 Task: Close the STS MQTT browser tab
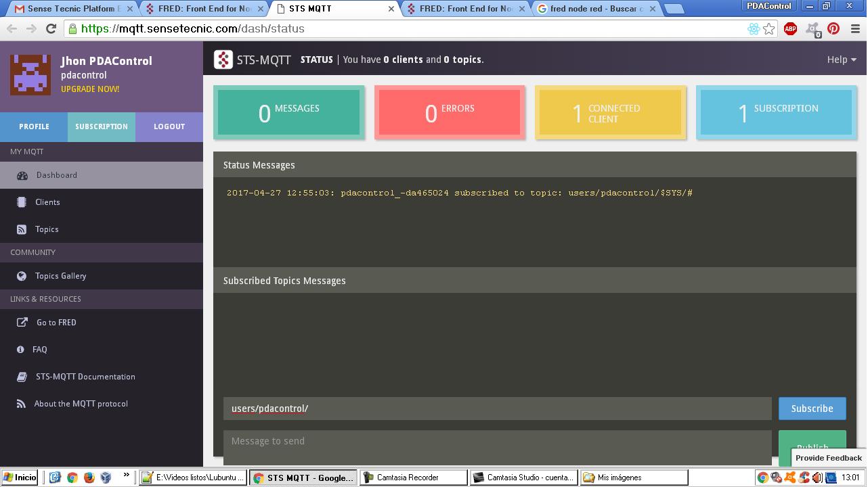(391, 9)
